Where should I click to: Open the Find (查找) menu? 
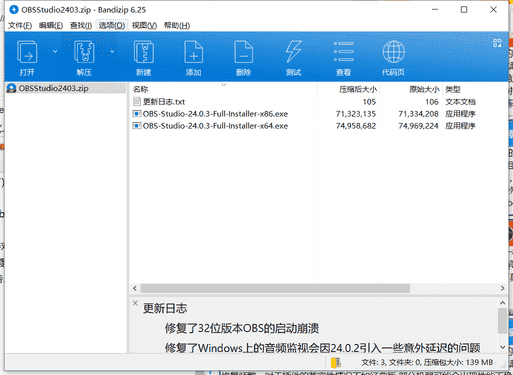click(x=81, y=26)
